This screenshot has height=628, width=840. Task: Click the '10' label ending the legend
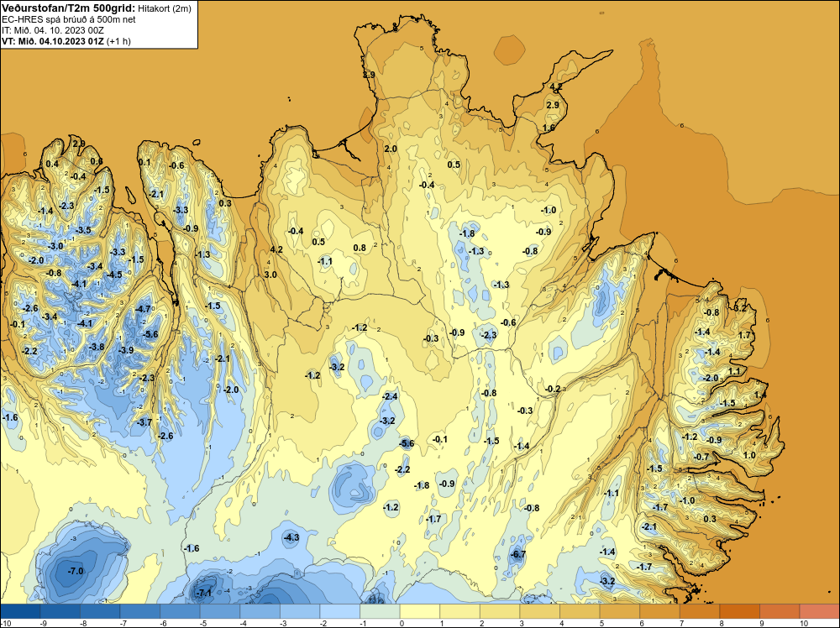[x=804, y=623]
